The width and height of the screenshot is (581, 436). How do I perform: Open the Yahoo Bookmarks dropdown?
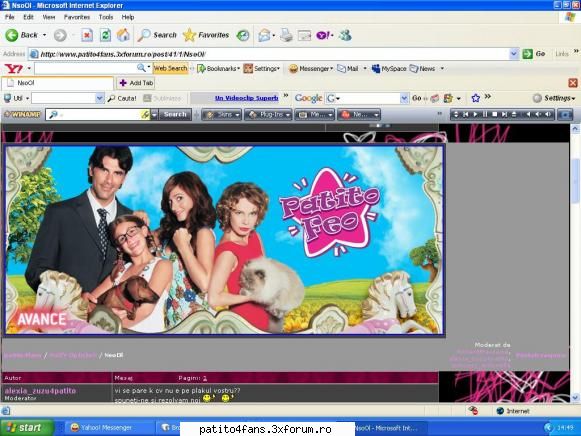[x=219, y=69]
